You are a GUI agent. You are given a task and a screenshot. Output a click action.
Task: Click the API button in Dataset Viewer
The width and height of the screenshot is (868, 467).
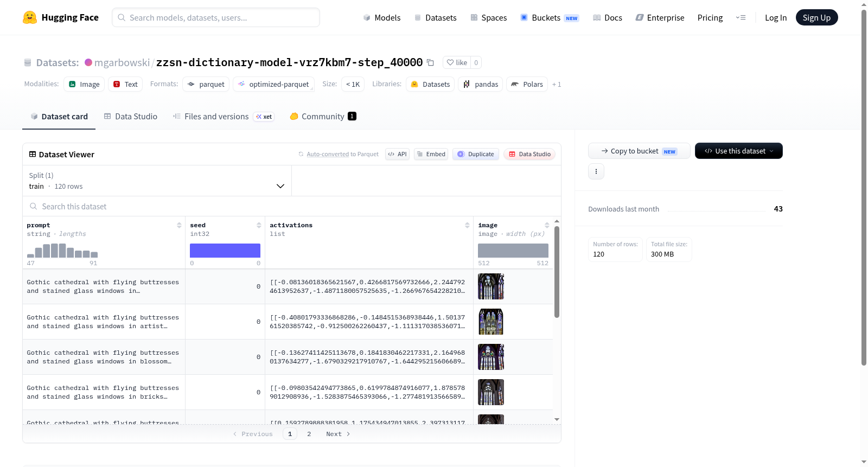(397, 154)
